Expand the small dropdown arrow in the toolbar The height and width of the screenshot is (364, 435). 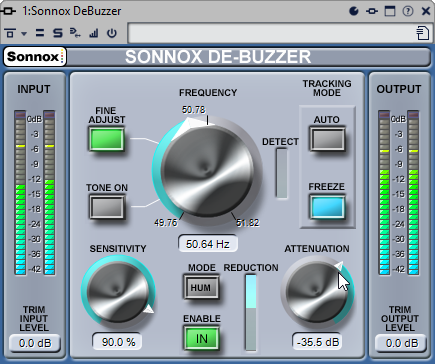[x=24, y=34]
